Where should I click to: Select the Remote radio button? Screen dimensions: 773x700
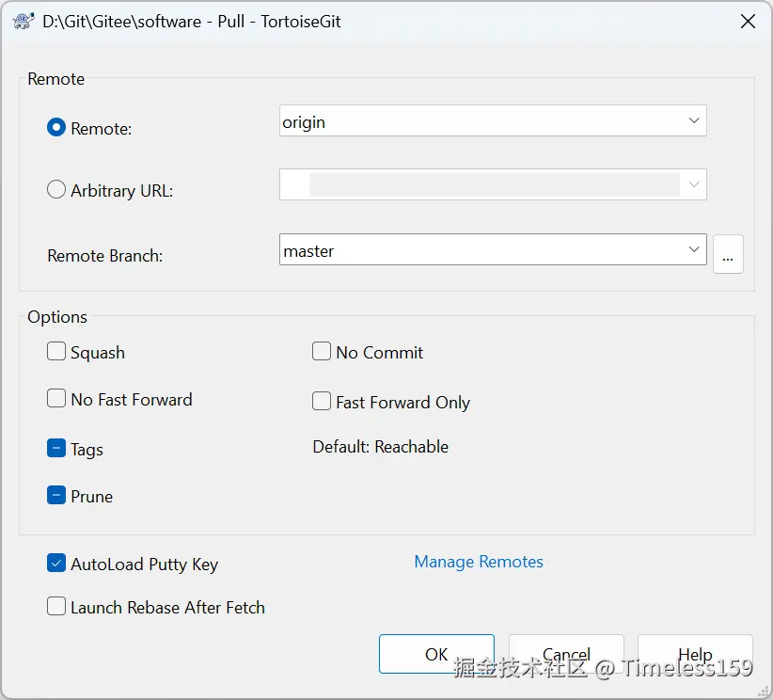point(56,128)
